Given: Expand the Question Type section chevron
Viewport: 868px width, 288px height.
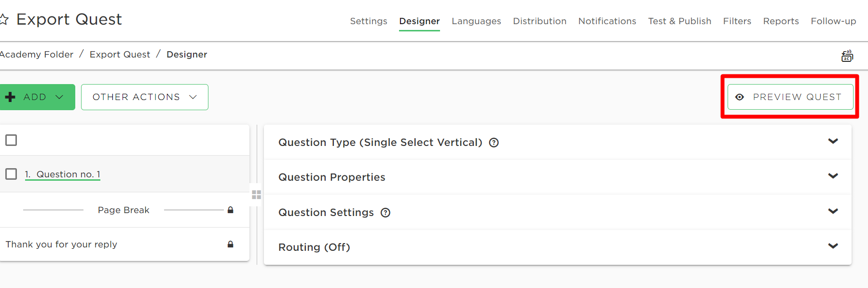Looking at the screenshot, I should (x=833, y=141).
